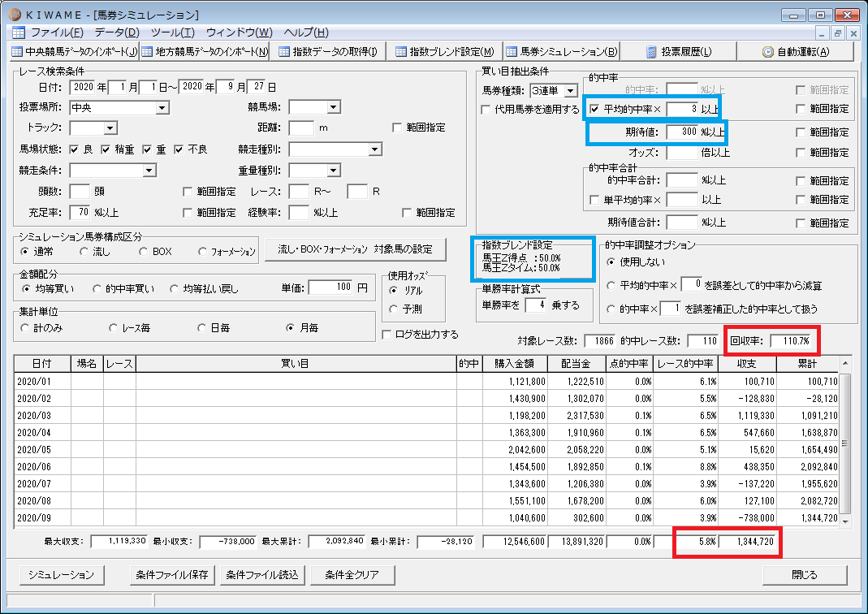
Task: Open 流し・BOX・フォーメーション 対象馬の設定 button
Action: click(355, 249)
